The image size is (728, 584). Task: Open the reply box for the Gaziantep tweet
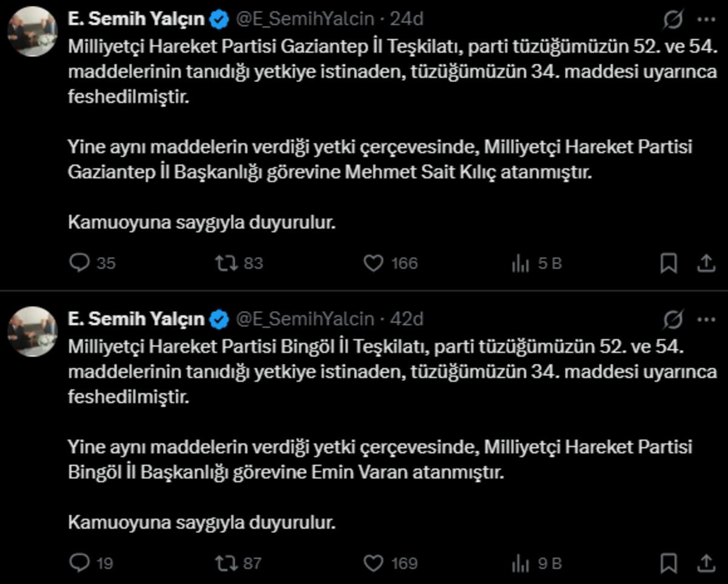[80, 263]
